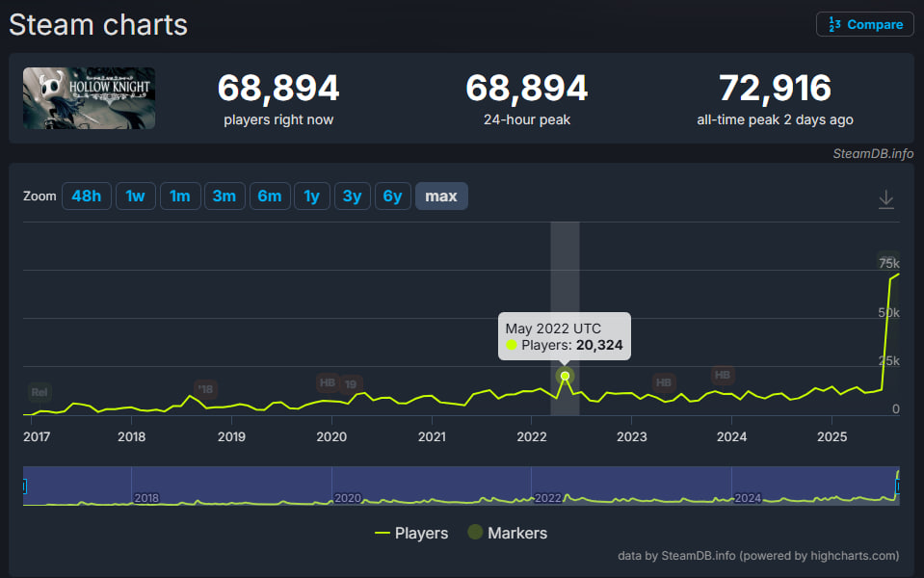
Task: Set zoom range to 1w
Action: tap(135, 197)
